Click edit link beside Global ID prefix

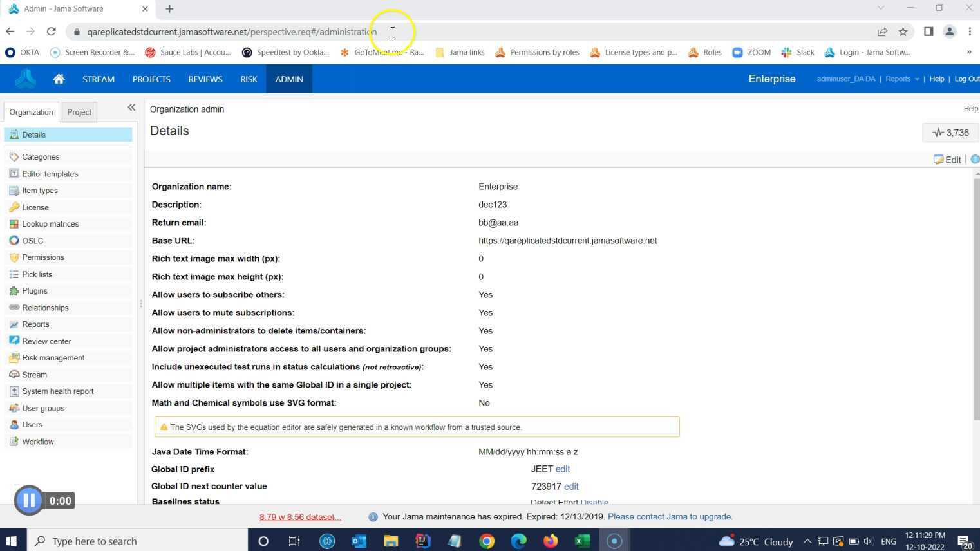coord(563,469)
